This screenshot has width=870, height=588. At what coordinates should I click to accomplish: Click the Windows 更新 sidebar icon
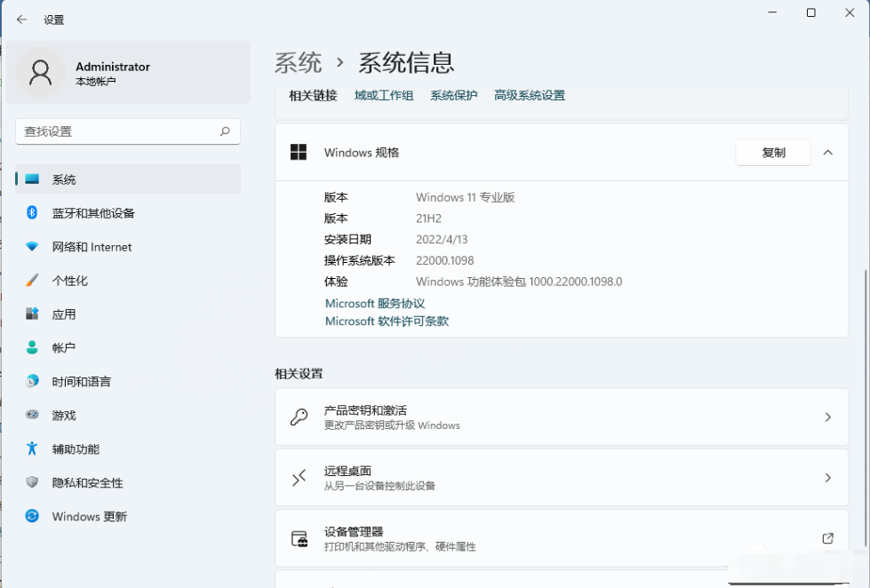coord(31,516)
